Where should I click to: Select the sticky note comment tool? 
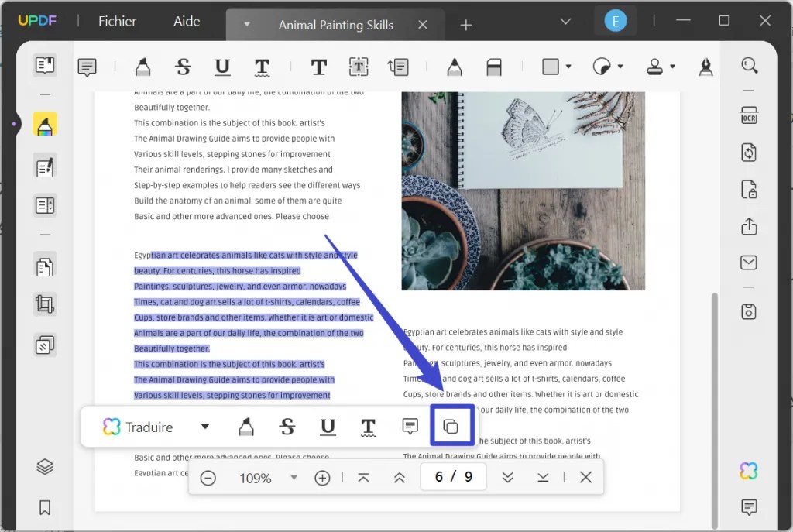tap(87, 67)
